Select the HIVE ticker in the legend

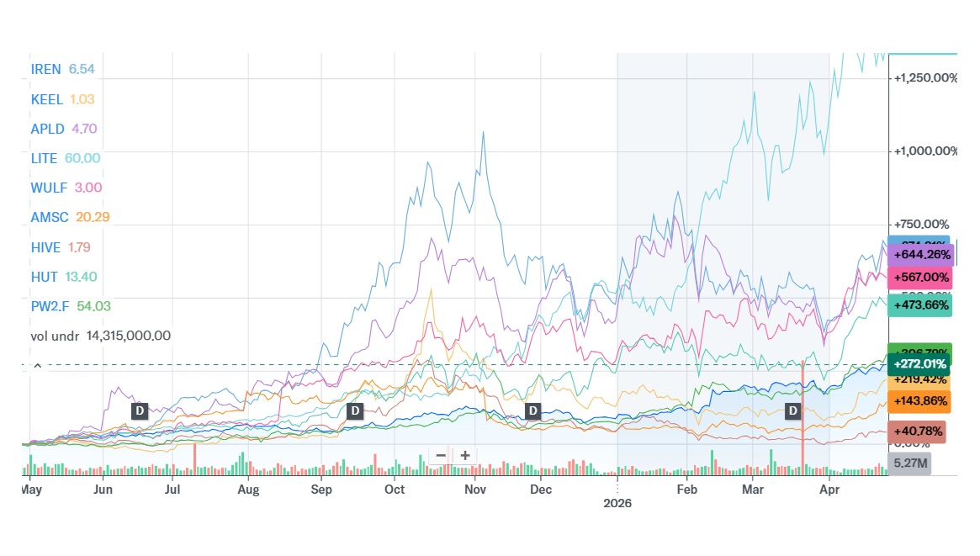(45, 247)
